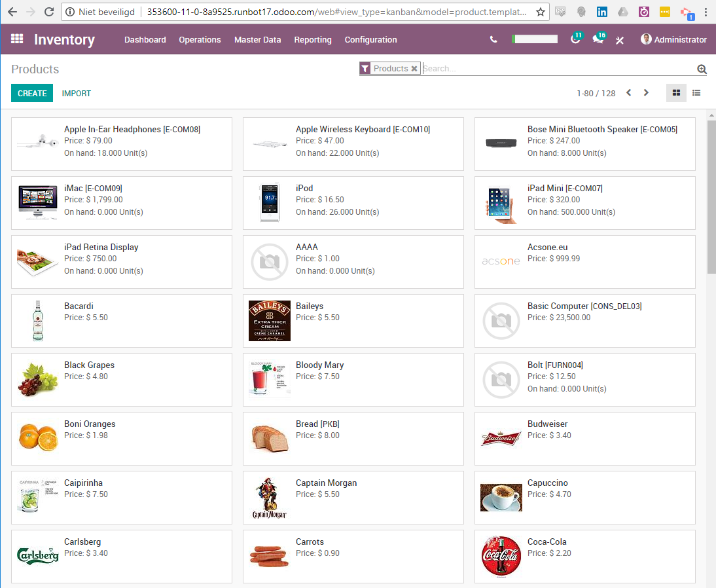Viewport: 716px width, 588px height.
Task: Toggle to the next product page
Action: (x=646, y=93)
